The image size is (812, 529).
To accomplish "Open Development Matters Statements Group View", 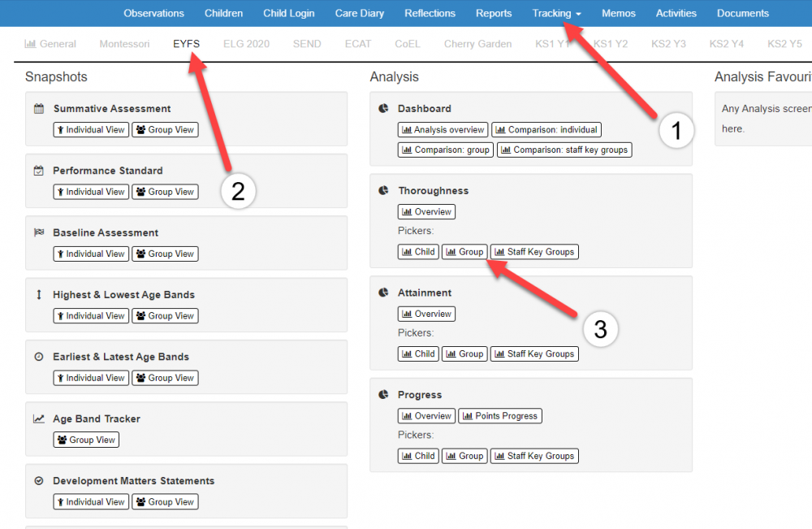I will click(165, 502).
